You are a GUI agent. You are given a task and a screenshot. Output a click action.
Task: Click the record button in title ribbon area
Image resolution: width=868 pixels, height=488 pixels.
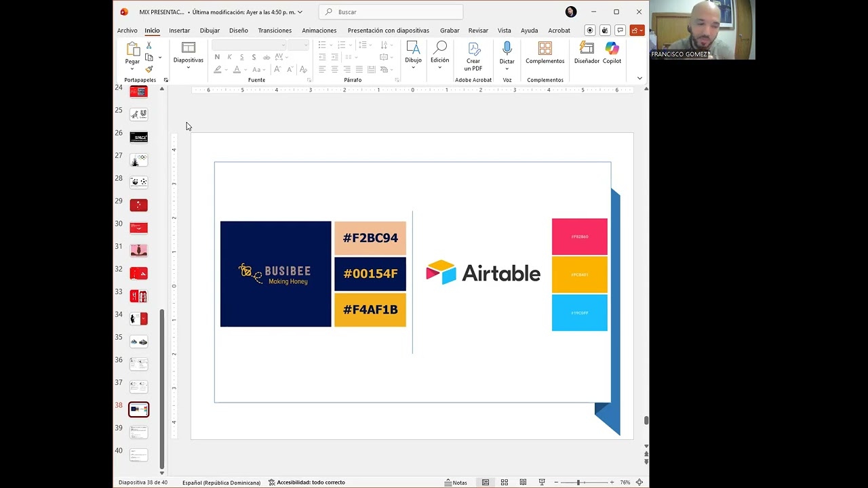pyautogui.click(x=590, y=30)
